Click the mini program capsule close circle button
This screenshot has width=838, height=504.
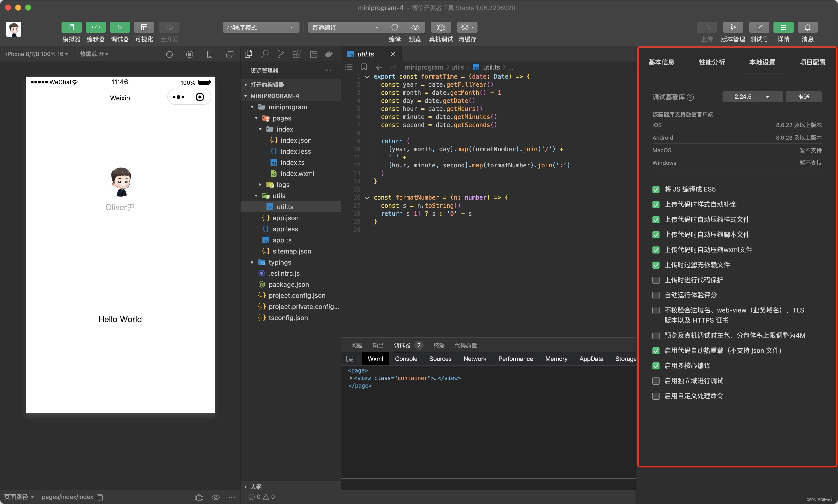pyautogui.click(x=200, y=97)
